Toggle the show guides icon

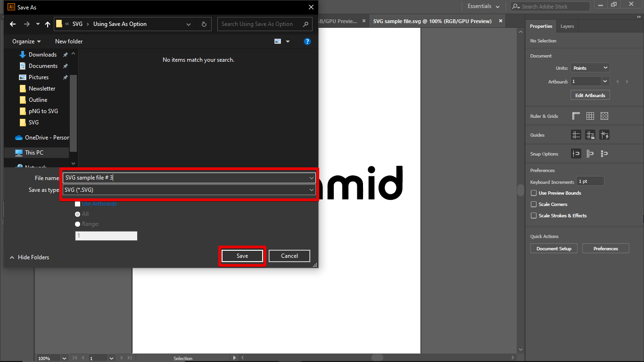(x=576, y=135)
